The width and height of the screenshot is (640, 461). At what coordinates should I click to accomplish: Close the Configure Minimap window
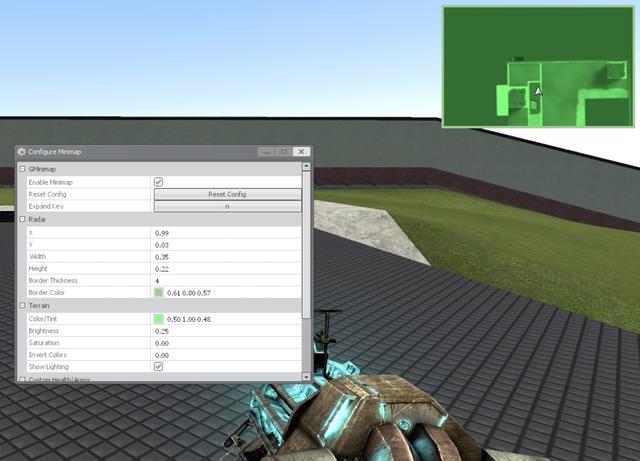point(302,152)
